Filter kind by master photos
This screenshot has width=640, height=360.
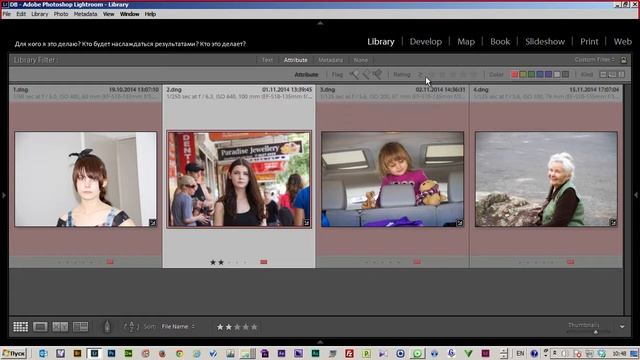(603, 75)
